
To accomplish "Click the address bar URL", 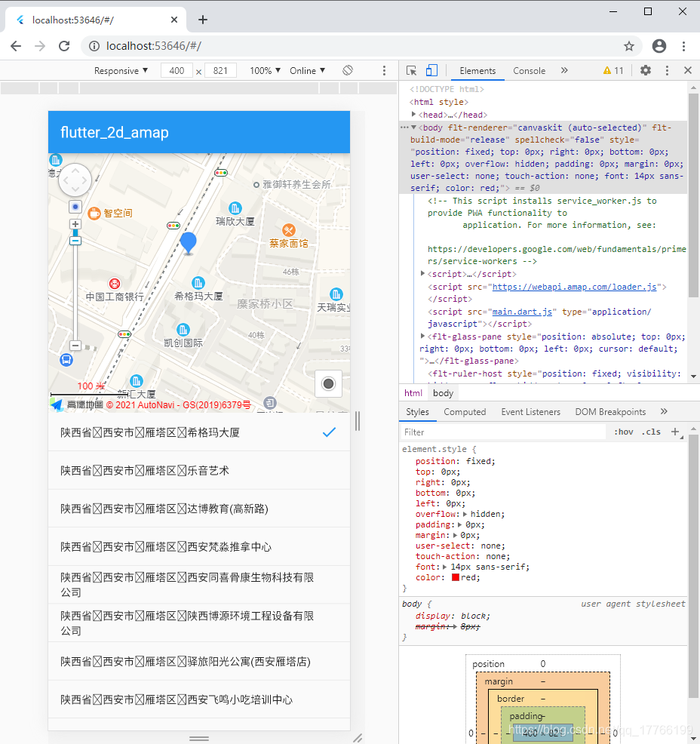I will (x=154, y=46).
